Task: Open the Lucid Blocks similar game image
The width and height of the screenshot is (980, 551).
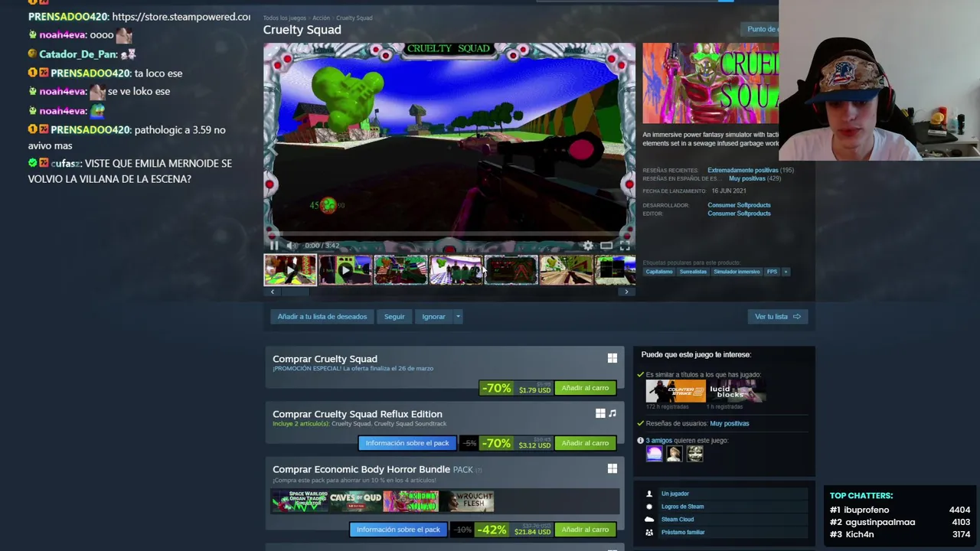Action: pyautogui.click(x=735, y=391)
